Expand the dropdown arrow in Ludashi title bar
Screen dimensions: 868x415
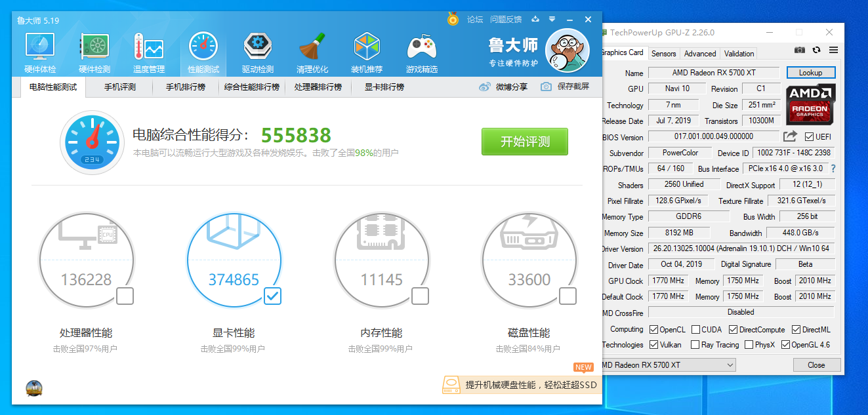click(x=552, y=20)
